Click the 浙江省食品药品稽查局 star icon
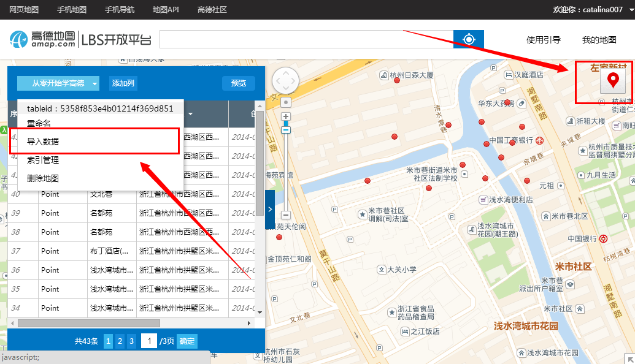 click(391, 313)
